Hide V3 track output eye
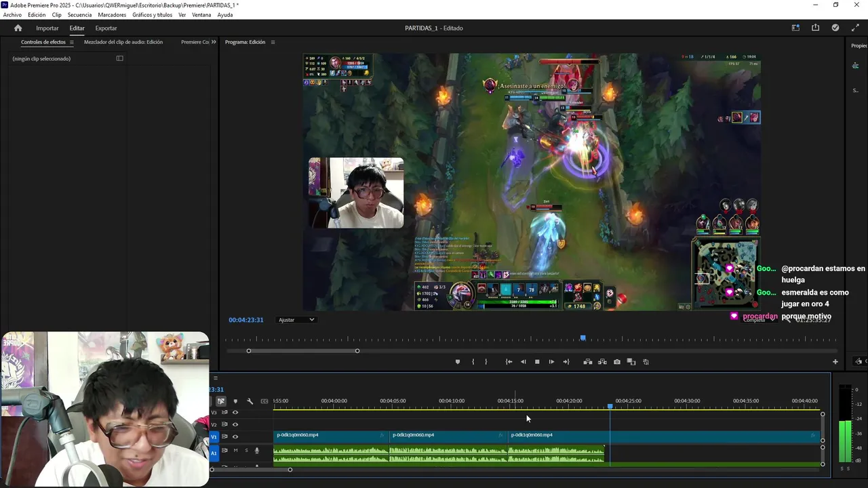868x488 pixels. (x=235, y=412)
